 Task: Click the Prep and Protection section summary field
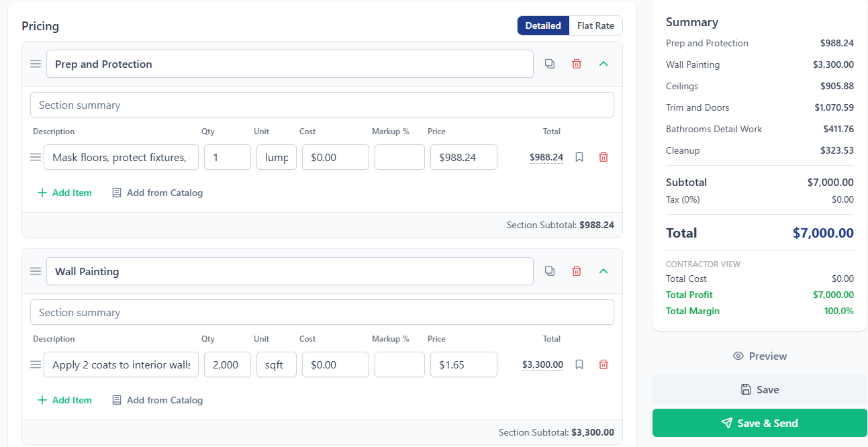tap(322, 105)
